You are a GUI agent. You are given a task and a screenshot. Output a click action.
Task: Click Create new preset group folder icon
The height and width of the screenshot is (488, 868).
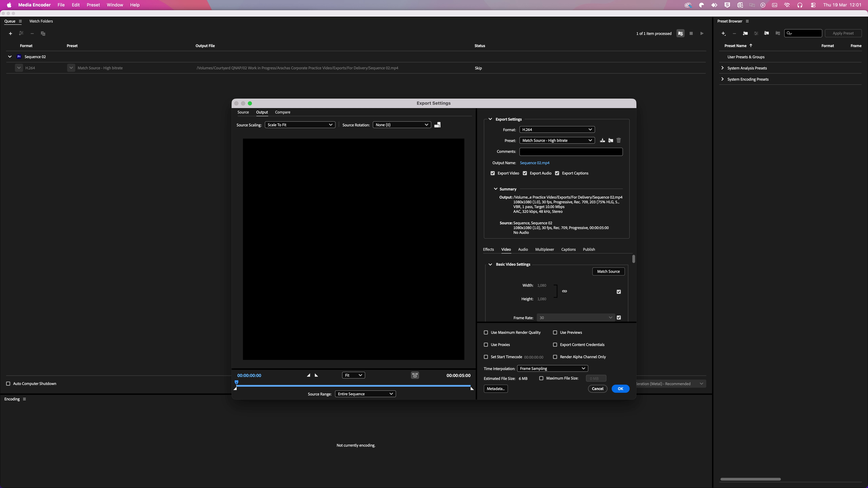click(x=745, y=33)
